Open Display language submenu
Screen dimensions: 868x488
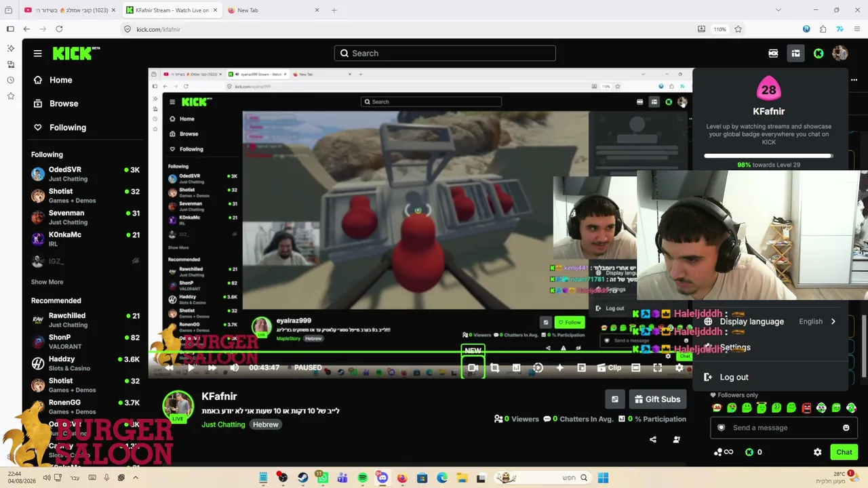(x=770, y=321)
